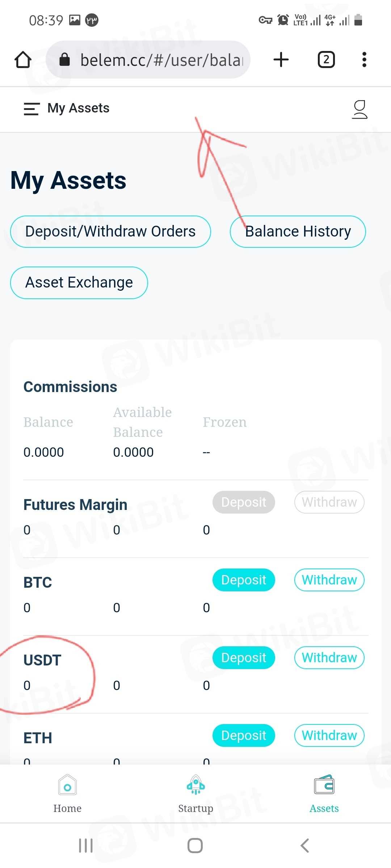Deposit USDT
This screenshot has width=391, height=868.
point(244,658)
